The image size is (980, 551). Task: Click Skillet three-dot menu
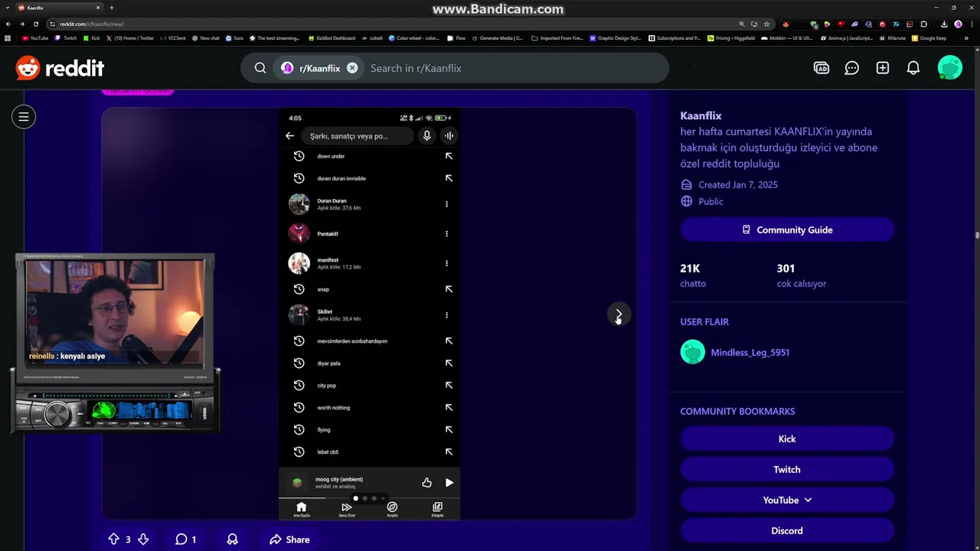(446, 315)
